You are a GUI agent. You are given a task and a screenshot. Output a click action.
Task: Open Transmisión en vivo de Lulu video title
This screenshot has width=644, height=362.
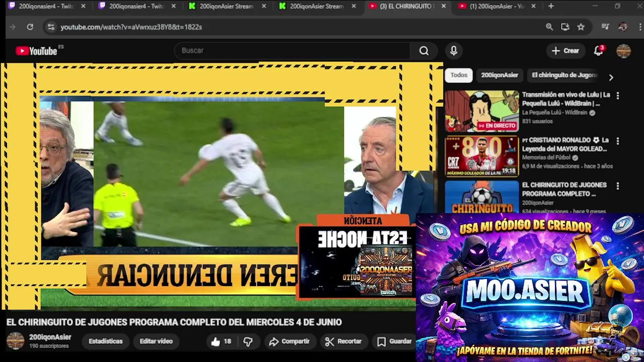[566, 99]
